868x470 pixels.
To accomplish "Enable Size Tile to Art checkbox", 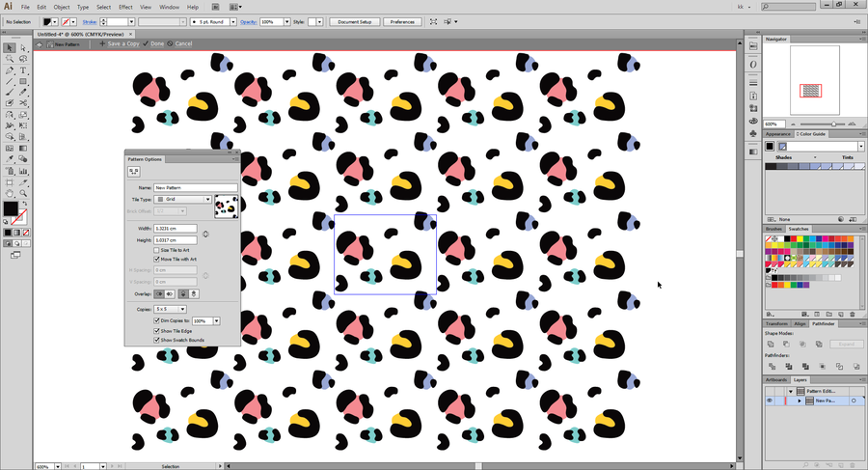I will [x=156, y=250].
